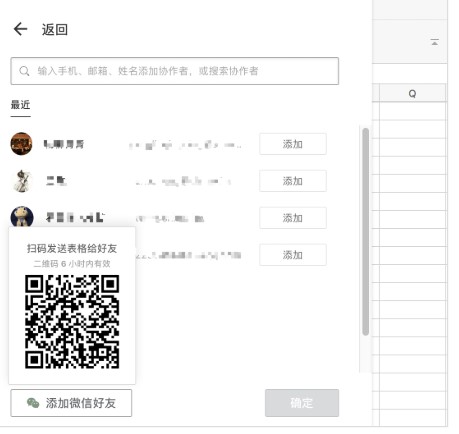
Task: Click 添加 on the fourth contact row
Action: [293, 255]
